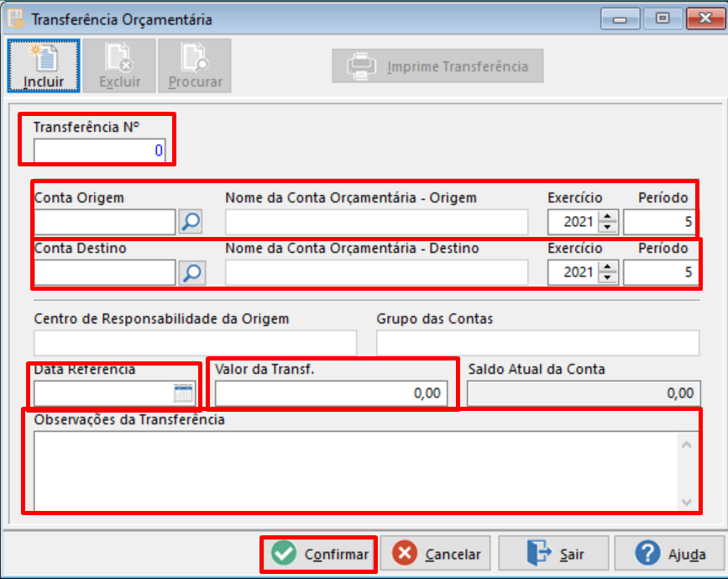Open the Procurar search tool
Image resolution: width=728 pixels, height=579 pixels.
195,66
